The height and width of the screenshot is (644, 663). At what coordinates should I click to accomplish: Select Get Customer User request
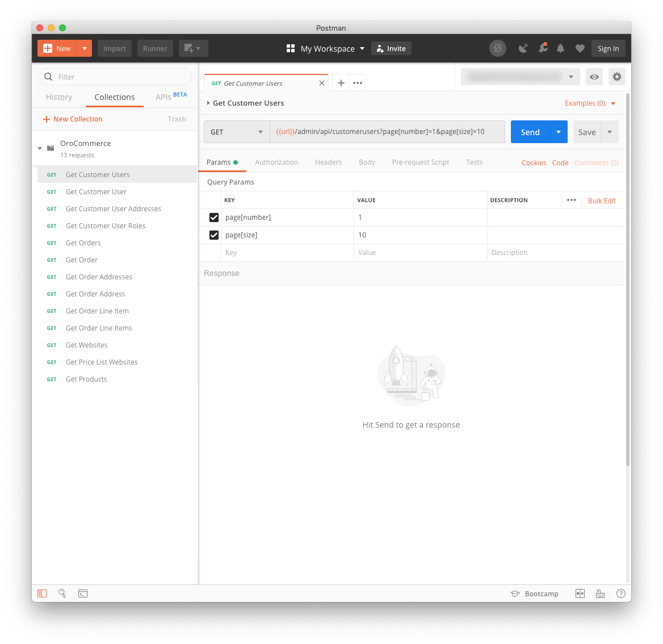coord(117,192)
